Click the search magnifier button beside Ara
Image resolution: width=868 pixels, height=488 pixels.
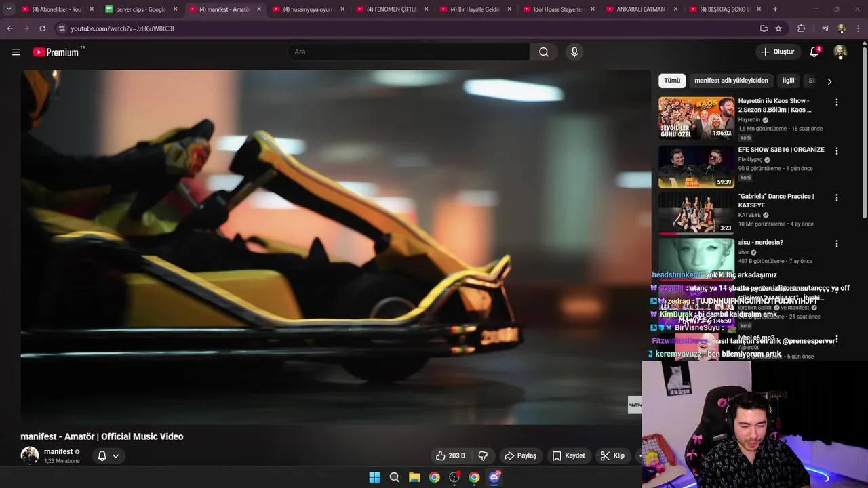pyautogui.click(x=544, y=52)
